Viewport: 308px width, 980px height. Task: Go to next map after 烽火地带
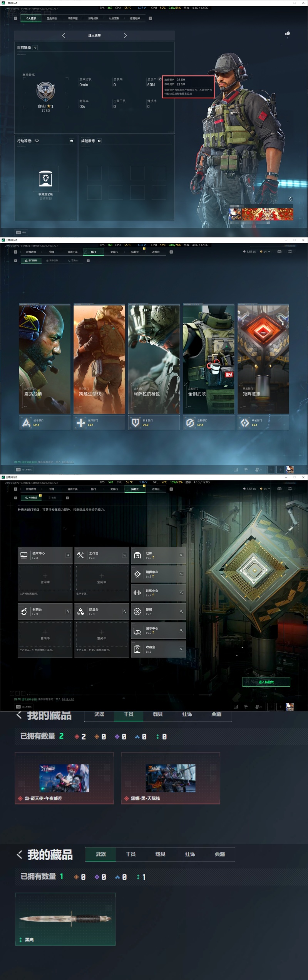[x=125, y=35]
